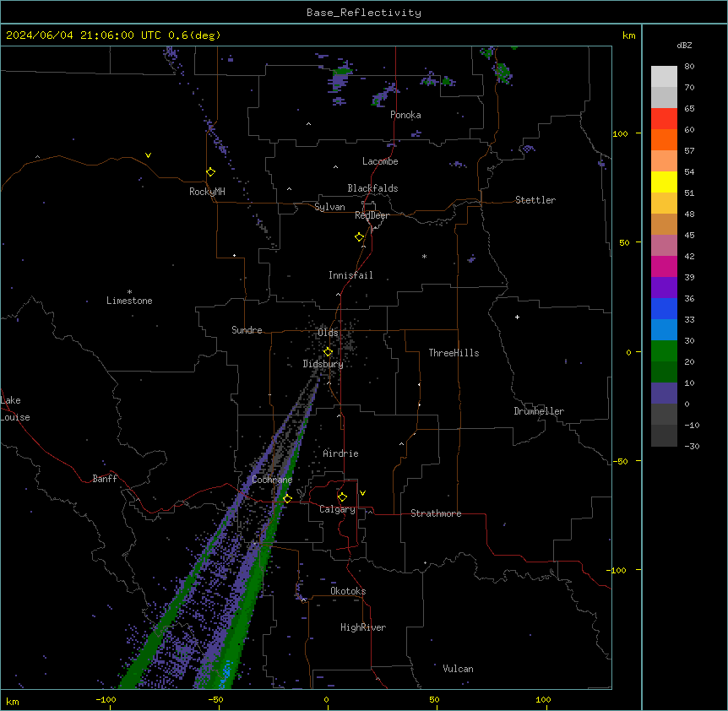Viewport: 728px width, 711px height.
Task: Click the Vulcan town label
Action: (x=459, y=669)
